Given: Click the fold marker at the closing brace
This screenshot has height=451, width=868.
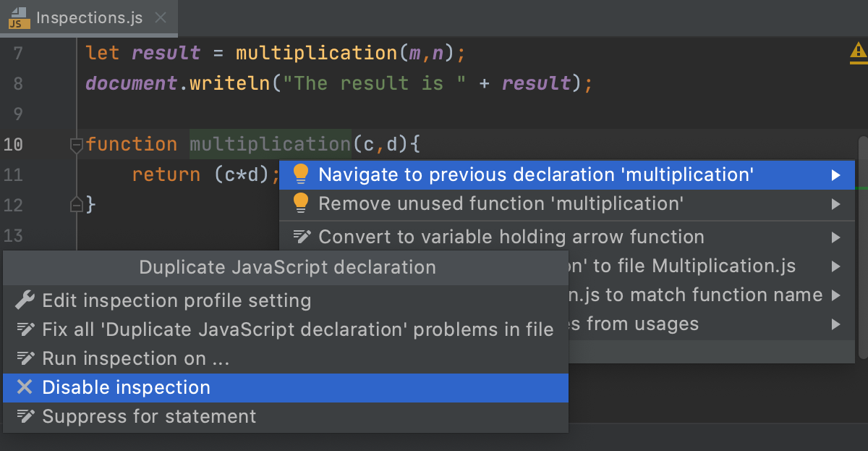Looking at the screenshot, I should (76, 205).
